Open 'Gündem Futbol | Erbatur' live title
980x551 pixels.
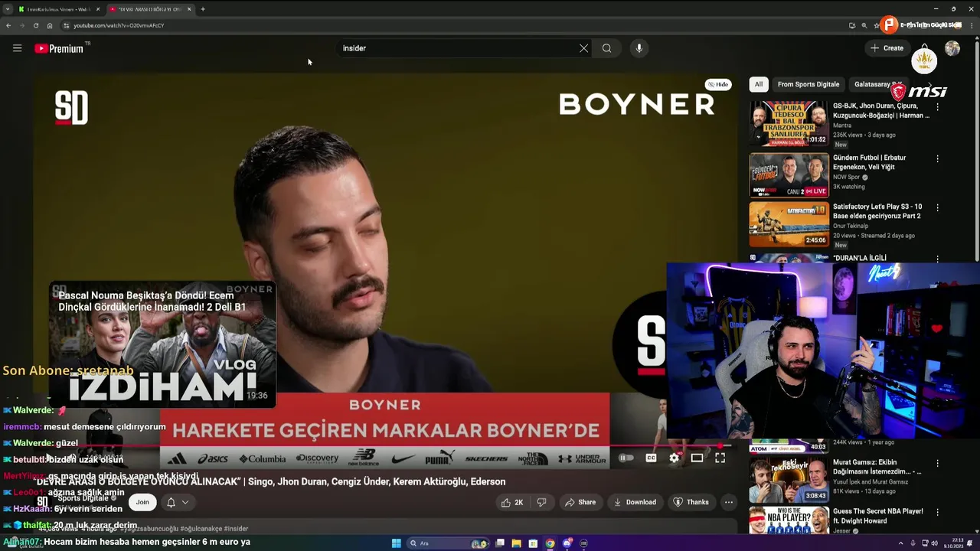(x=869, y=162)
